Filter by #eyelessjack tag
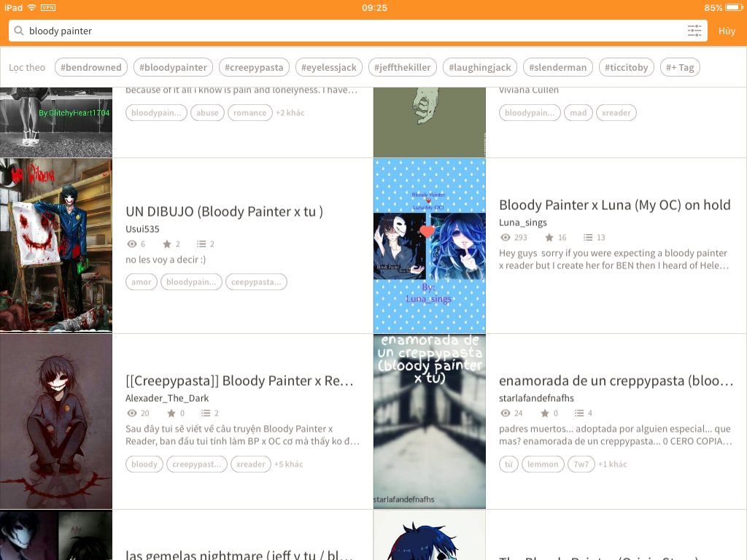The height and width of the screenshot is (560, 747). point(329,67)
